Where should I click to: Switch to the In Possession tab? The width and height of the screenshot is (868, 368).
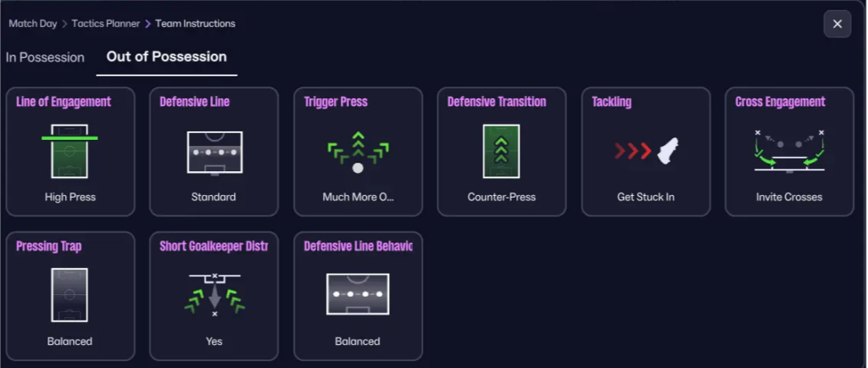pos(45,58)
